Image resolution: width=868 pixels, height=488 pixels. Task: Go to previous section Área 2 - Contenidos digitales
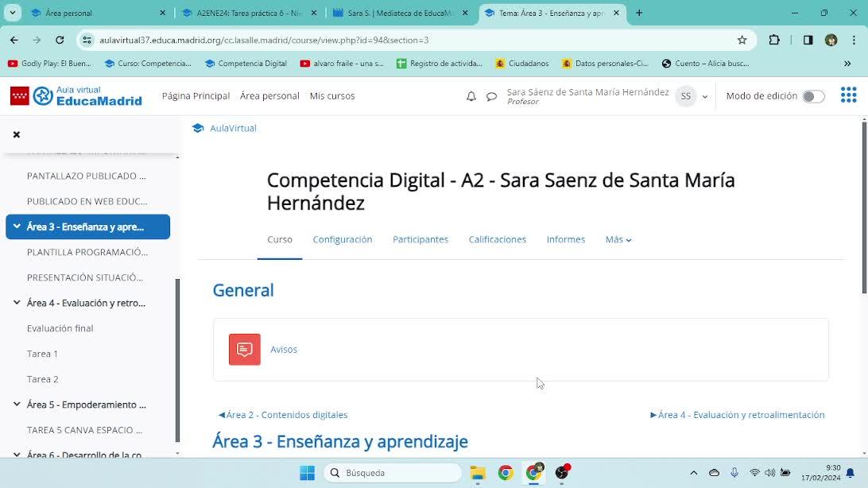tap(283, 414)
